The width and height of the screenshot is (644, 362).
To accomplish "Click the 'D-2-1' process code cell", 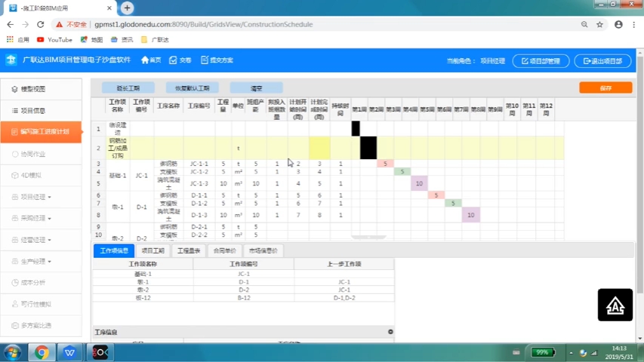I will (x=199, y=227).
